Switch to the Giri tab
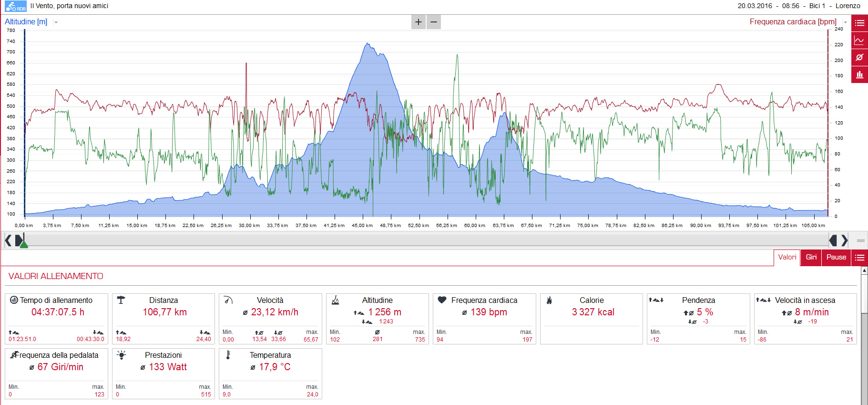The height and width of the screenshot is (405, 868). tap(811, 257)
